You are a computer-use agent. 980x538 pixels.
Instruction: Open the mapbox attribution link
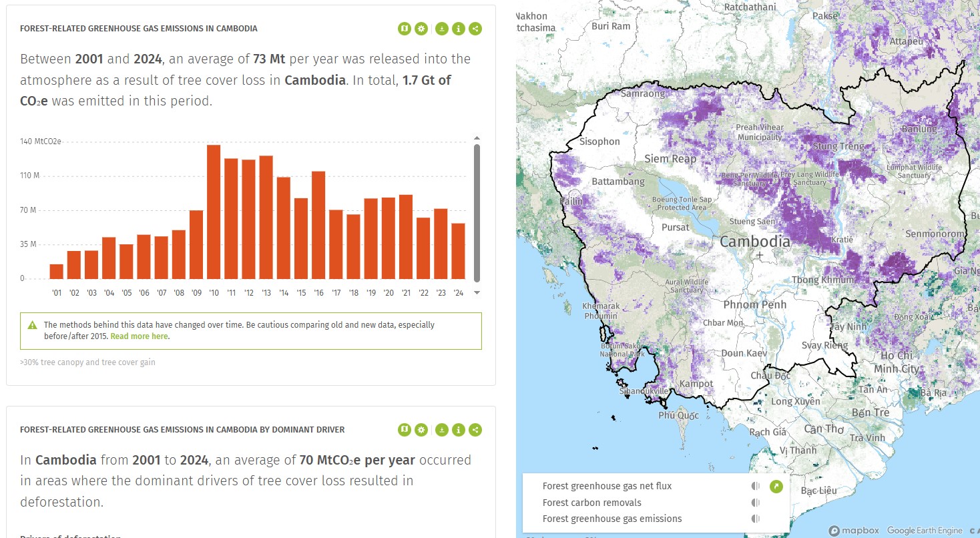pyautogui.click(x=854, y=531)
